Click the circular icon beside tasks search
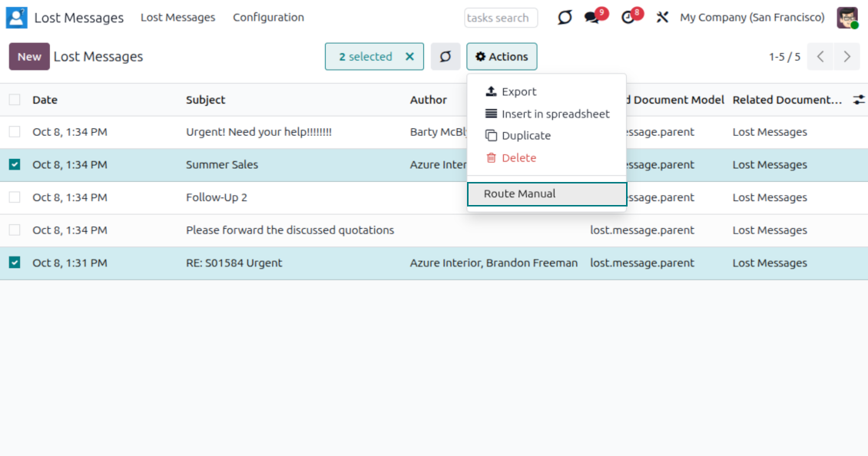 tap(565, 18)
